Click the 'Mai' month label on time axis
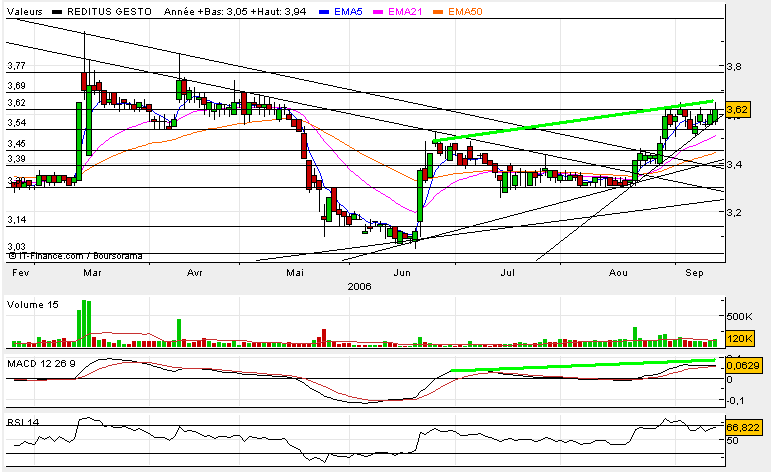Viewport: 772px width, 472px height. pyautogui.click(x=295, y=273)
